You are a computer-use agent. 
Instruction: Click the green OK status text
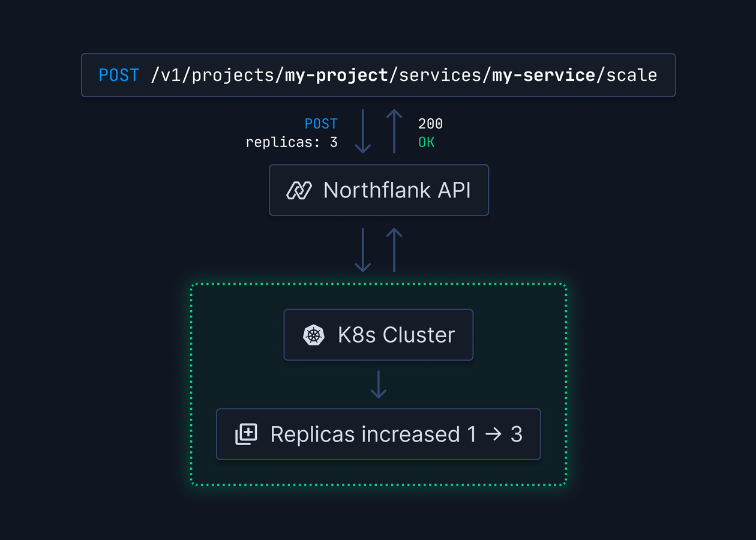(426, 142)
